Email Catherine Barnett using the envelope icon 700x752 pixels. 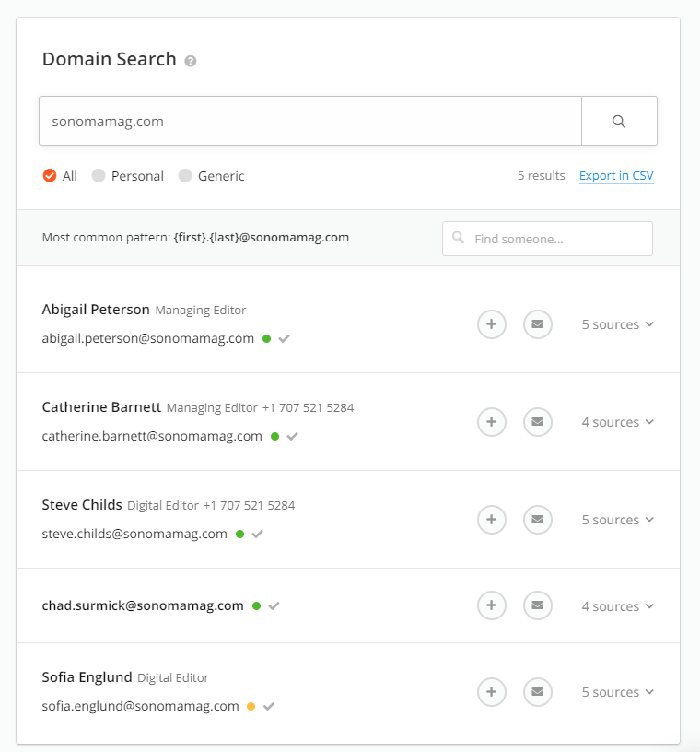pyautogui.click(x=538, y=422)
